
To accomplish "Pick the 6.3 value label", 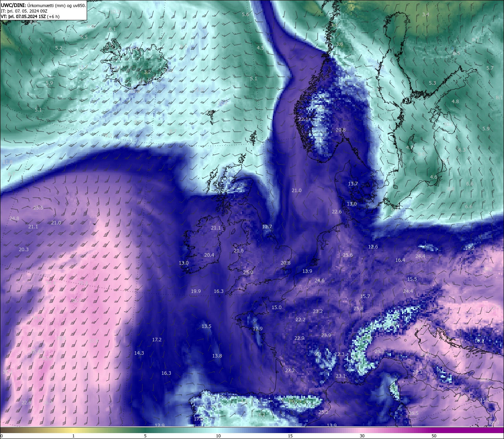I will 462,150.
